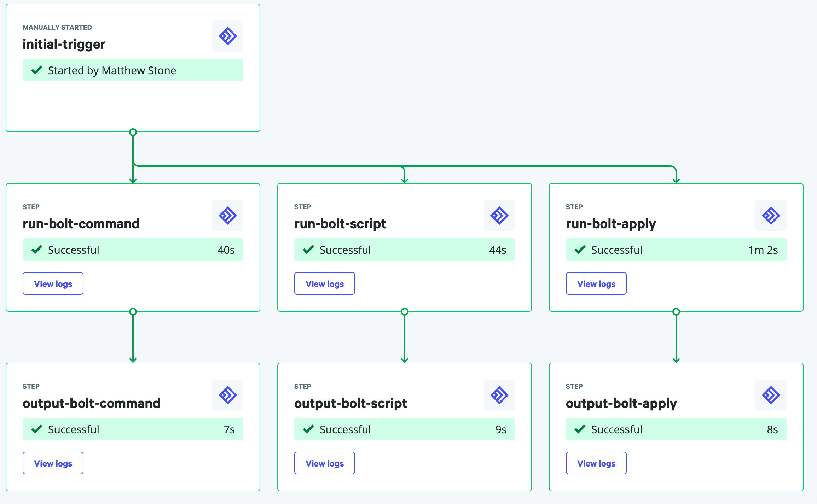
Task: Click output-bolt-command Successful 7s status
Action: point(133,429)
